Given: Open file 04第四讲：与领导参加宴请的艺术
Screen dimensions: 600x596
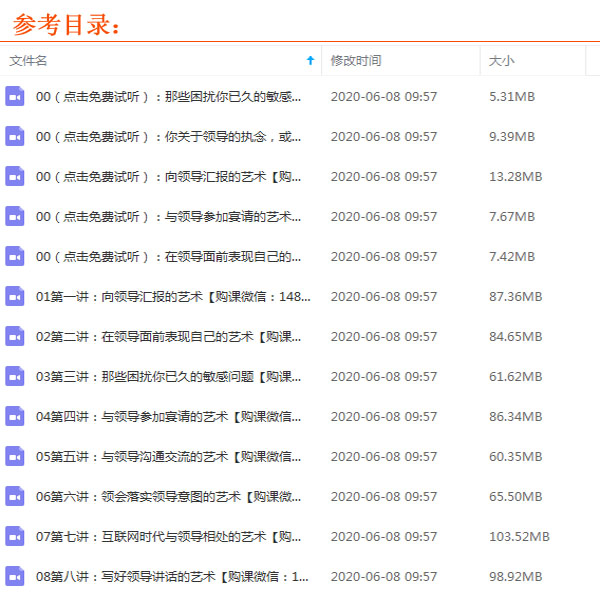Looking at the screenshot, I should (168, 417).
